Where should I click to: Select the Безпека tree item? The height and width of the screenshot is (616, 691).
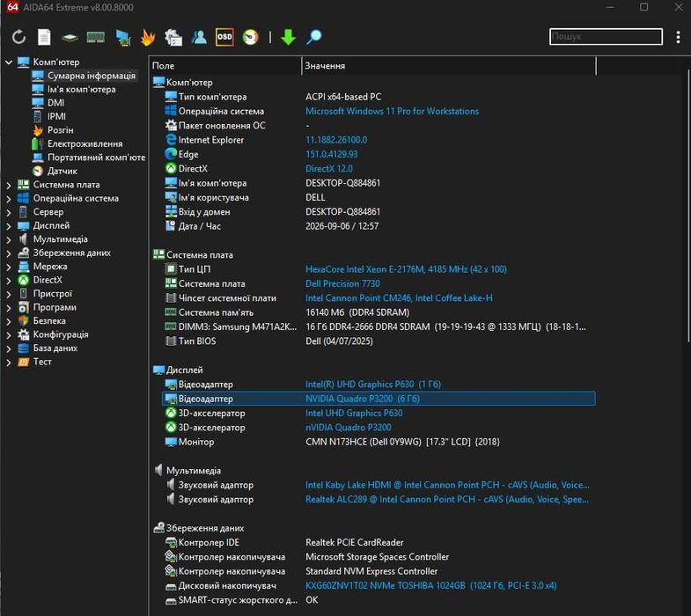click(x=49, y=321)
